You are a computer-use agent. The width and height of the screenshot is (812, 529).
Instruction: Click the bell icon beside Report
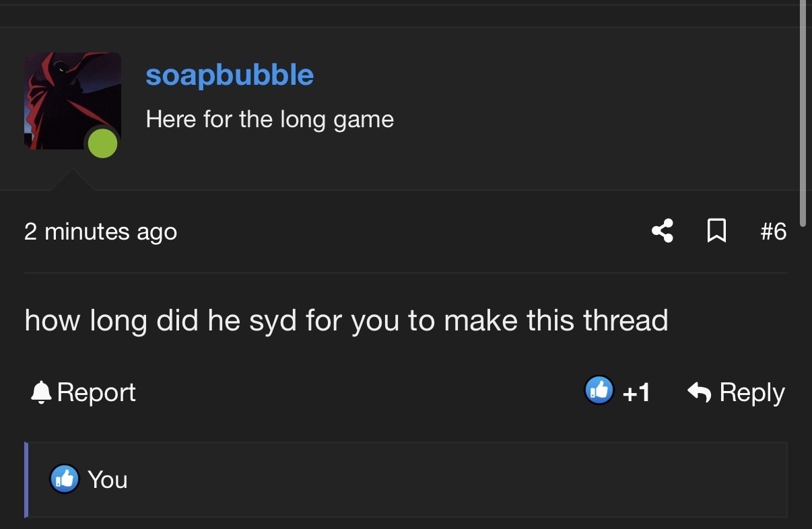tap(42, 392)
